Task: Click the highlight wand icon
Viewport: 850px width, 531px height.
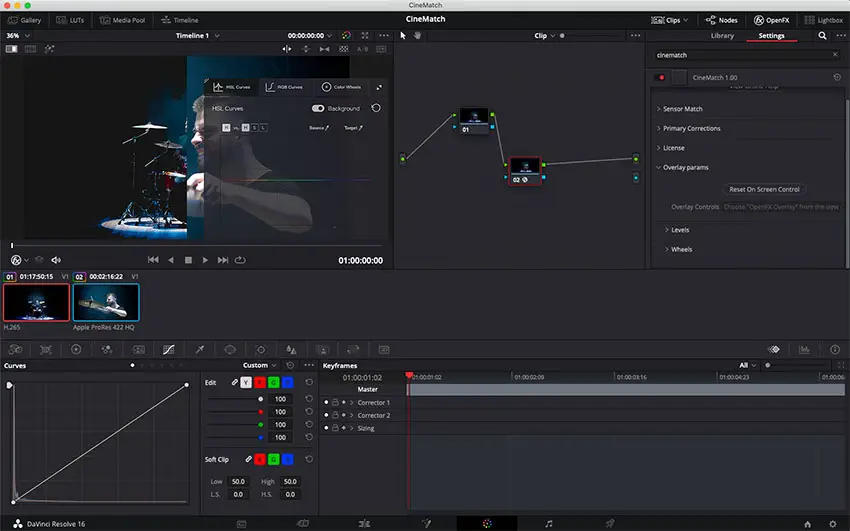Action: 49,49
